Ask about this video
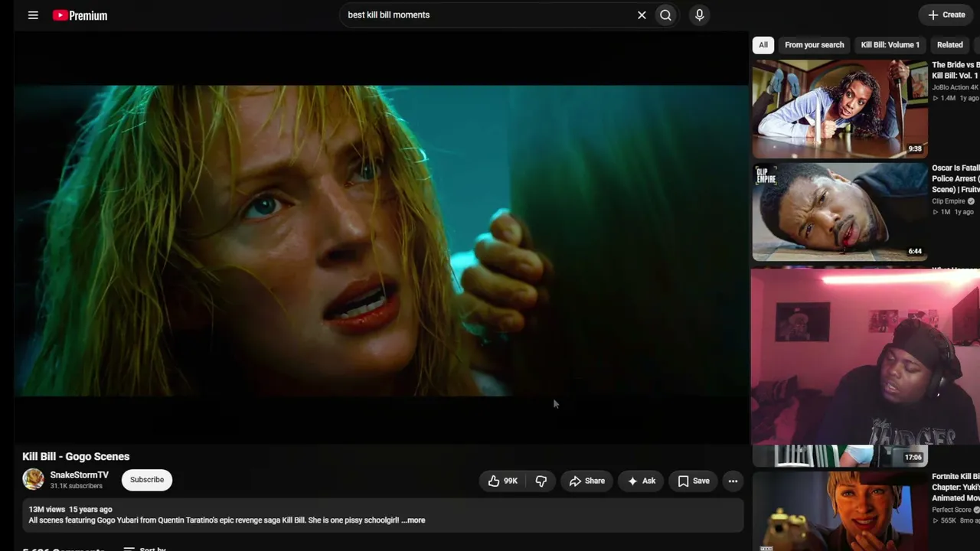 [642, 481]
